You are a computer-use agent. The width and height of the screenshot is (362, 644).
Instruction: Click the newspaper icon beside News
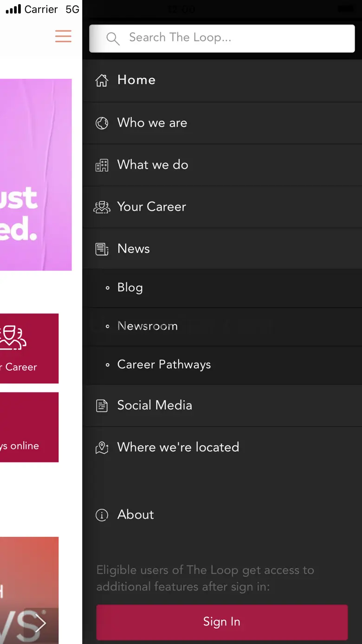click(x=102, y=249)
